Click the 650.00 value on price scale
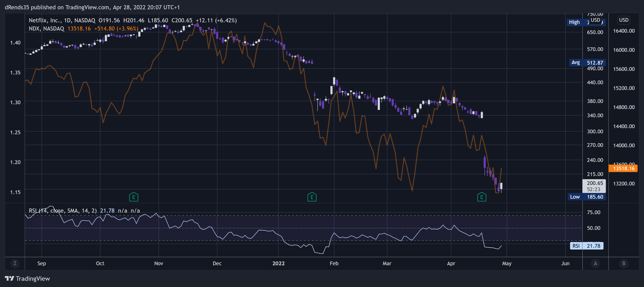 595,32
